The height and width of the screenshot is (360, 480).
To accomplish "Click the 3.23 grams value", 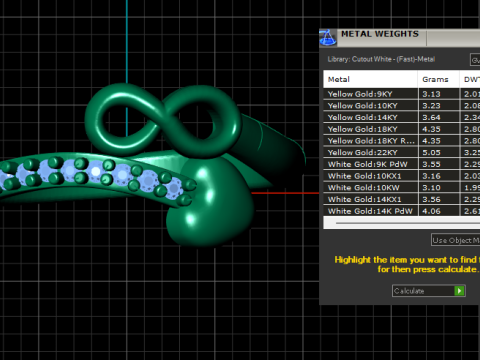I will tap(431, 106).
